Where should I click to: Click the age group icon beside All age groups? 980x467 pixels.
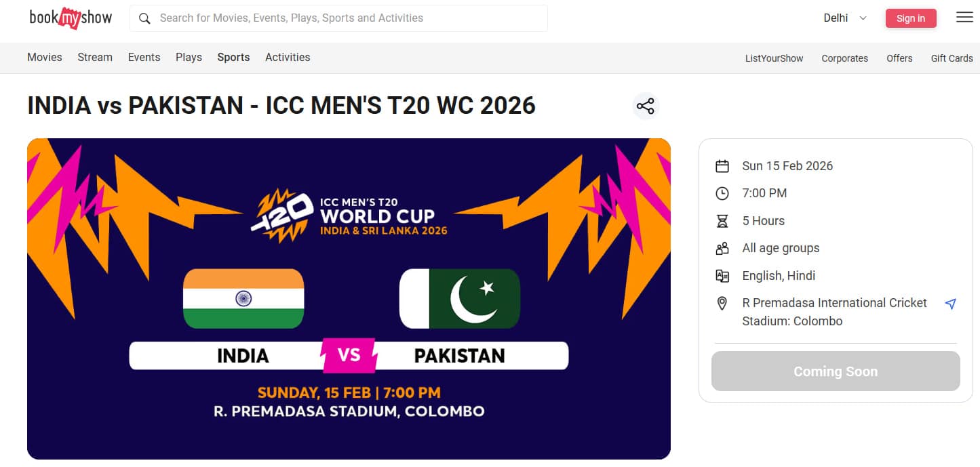[722, 247]
